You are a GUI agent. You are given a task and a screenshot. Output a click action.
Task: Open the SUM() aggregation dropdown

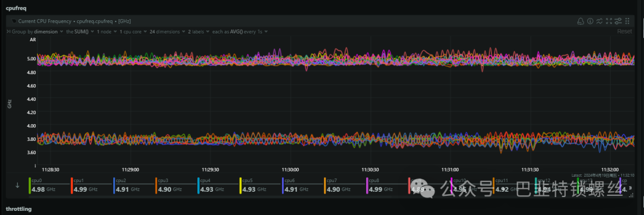click(80, 31)
